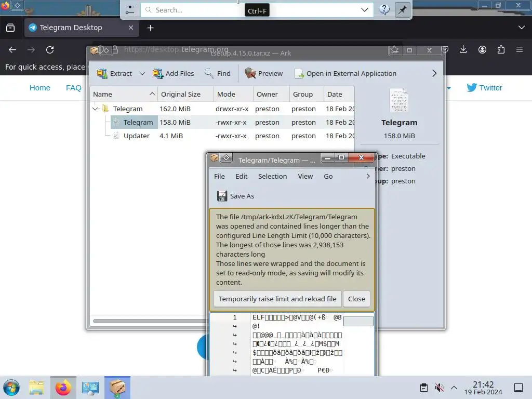Click the Home link on Telegram site

[39, 88]
